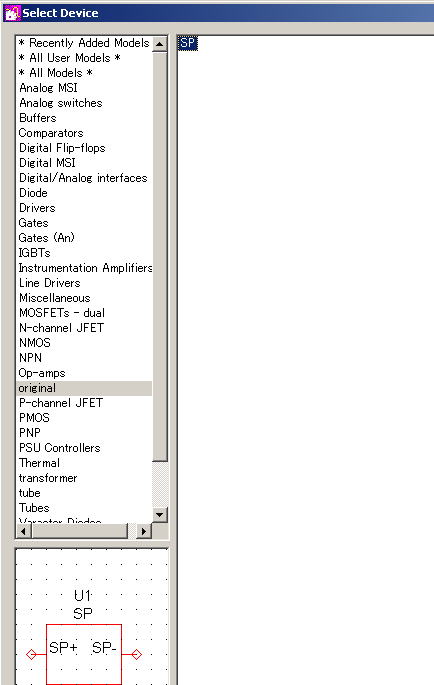Click the horizontal scroll left arrow
Image resolution: width=434 pixels, height=685 pixels.
click(x=24, y=531)
